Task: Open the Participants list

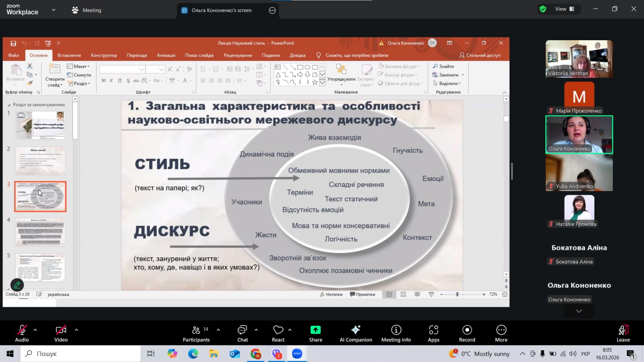Action: (196, 333)
